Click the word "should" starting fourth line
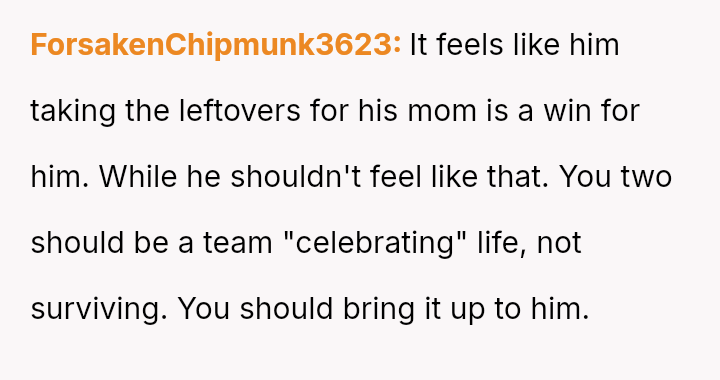This screenshot has height=380, width=720. [77, 242]
